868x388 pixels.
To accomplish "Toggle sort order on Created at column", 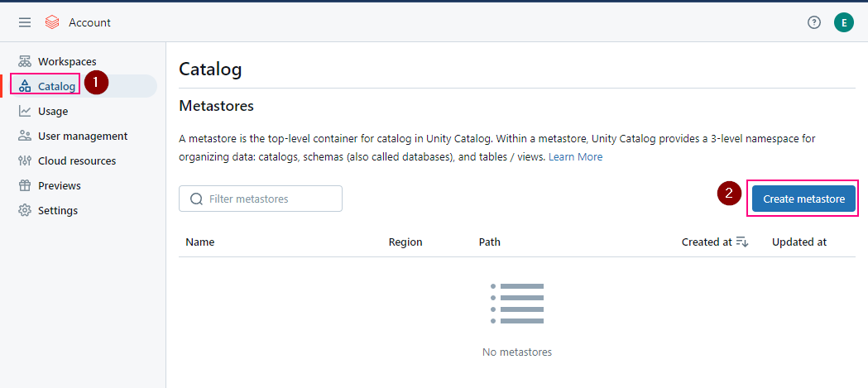I will (741, 242).
